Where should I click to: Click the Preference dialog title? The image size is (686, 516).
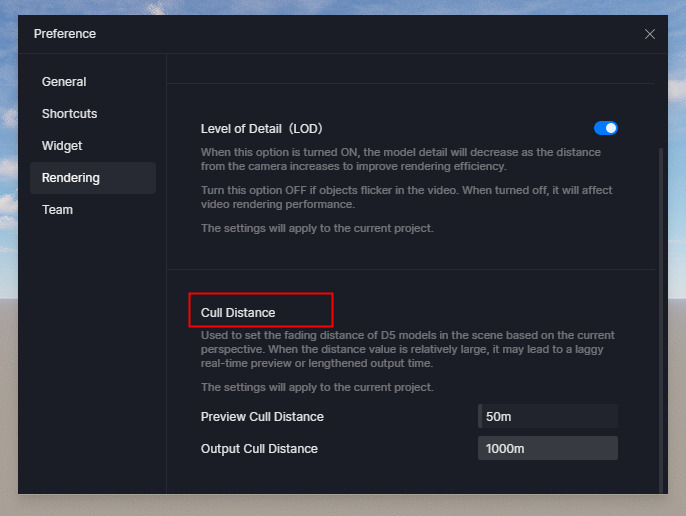65,34
